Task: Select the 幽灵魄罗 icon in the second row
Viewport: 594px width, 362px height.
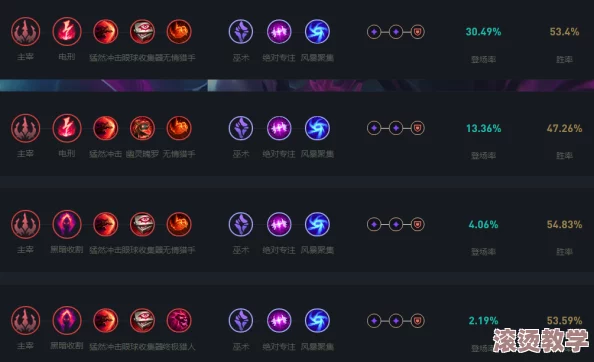Action: (x=142, y=128)
